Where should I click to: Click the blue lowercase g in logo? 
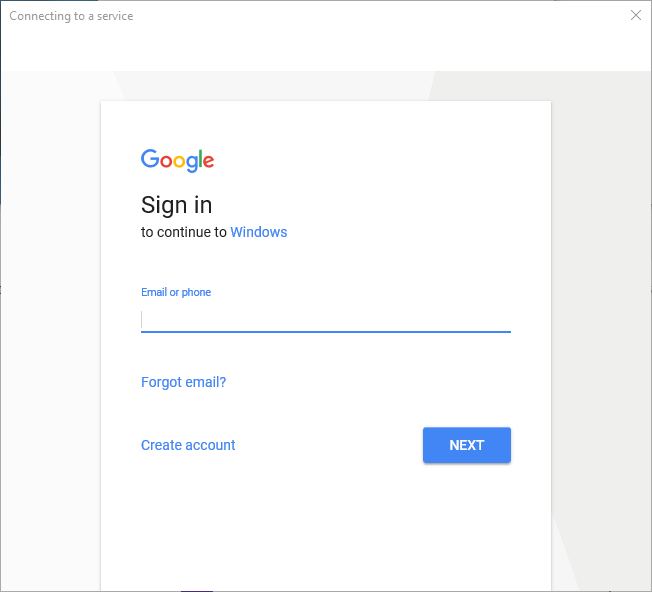coord(193,162)
